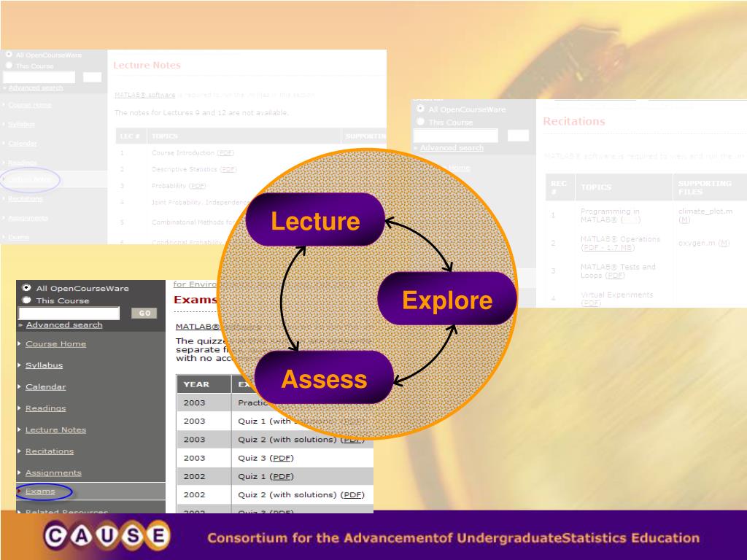Open Recitations in Lecture Notes page sidebar
The height and width of the screenshot is (560, 747).
[26, 198]
